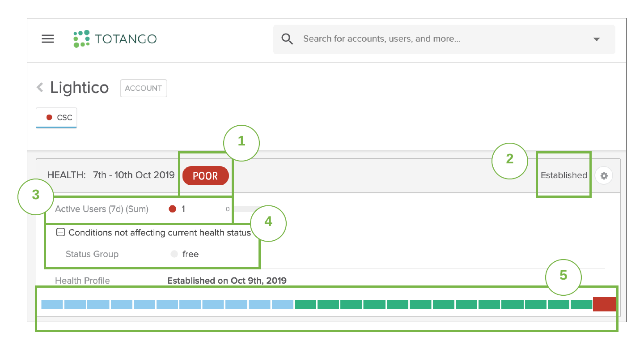Go back using the arrow beside Lightico
The image size is (644, 349).
pos(40,87)
